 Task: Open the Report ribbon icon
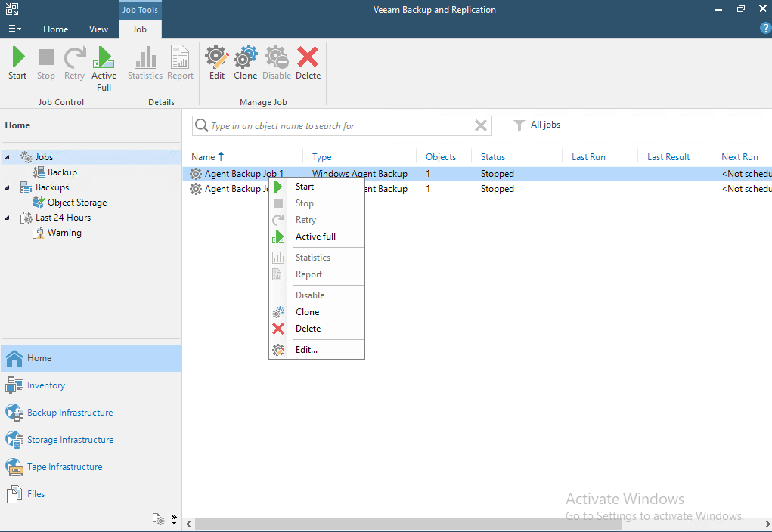tap(180, 63)
